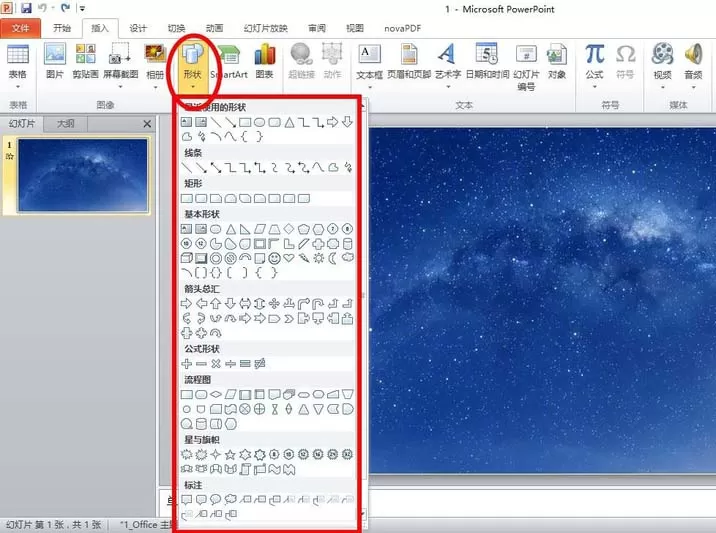Switch to the 动画 ribbon tab

(x=214, y=28)
